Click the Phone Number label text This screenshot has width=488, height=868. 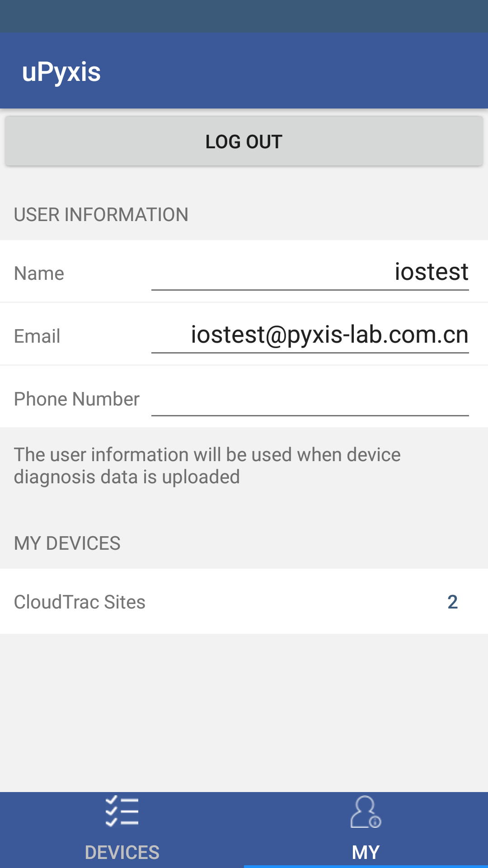[77, 399]
